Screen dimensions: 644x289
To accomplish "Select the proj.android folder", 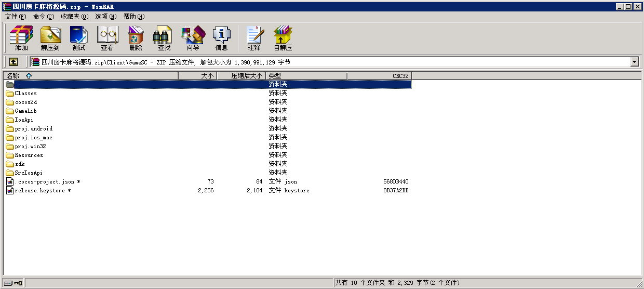I will click(x=33, y=129).
